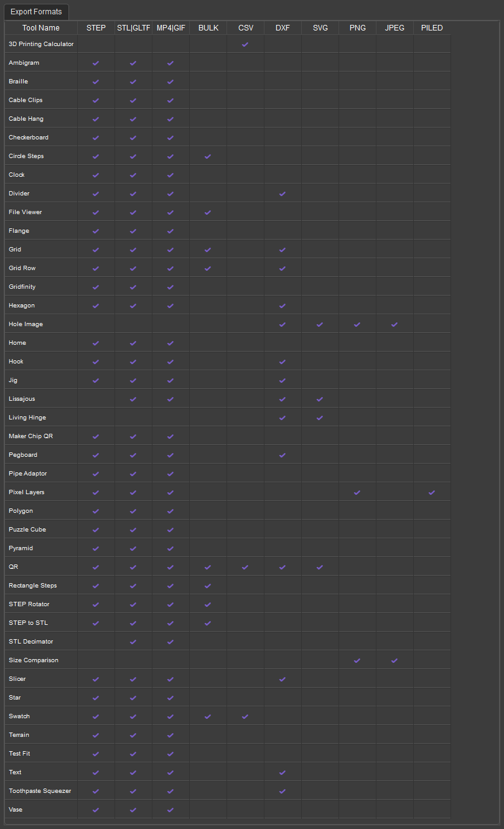504x829 pixels.
Task: Click the PILED checkmark for Pixel Layers
Action: click(x=432, y=492)
